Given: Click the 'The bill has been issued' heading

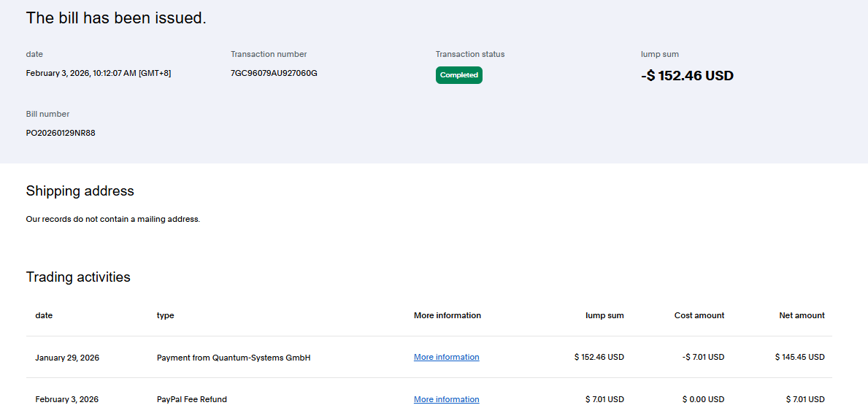Looking at the screenshot, I should [x=116, y=18].
